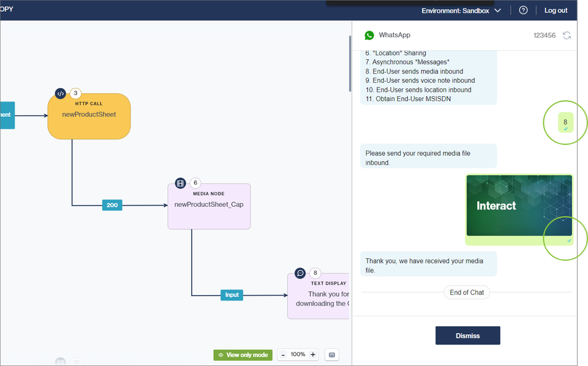The image size is (588, 366).
Task: Select the newProductSheet HTTP call node
Action: 89,116
